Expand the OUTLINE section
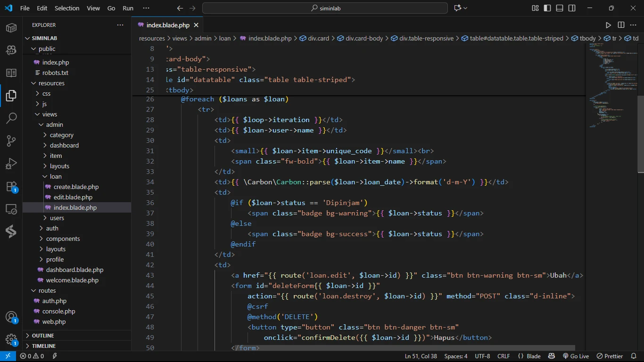644x362 pixels. [x=43, y=336]
